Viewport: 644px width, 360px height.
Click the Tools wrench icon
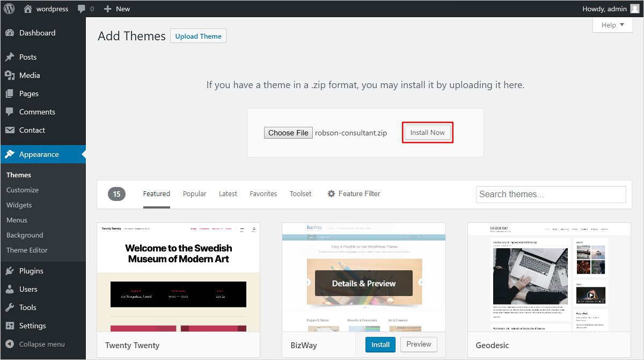tap(10, 307)
